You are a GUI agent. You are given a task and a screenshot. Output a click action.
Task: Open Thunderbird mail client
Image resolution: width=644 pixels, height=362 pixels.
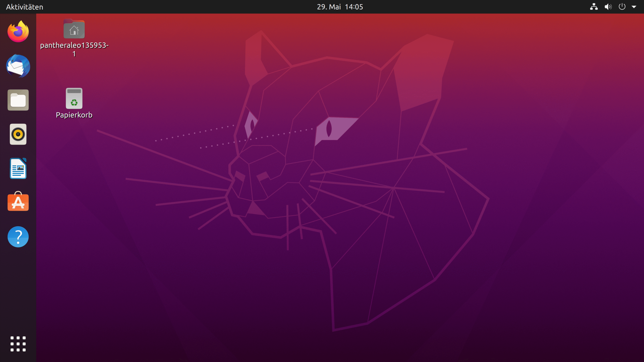click(x=18, y=66)
